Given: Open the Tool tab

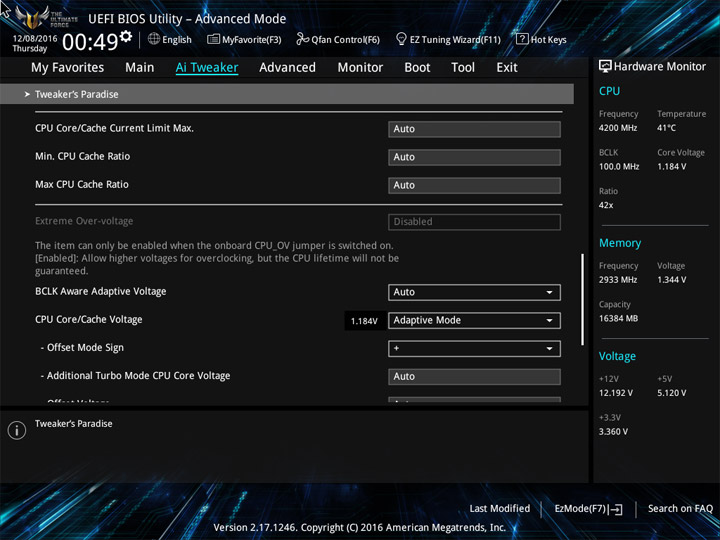Looking at the screenshot, I should point(463,68).
